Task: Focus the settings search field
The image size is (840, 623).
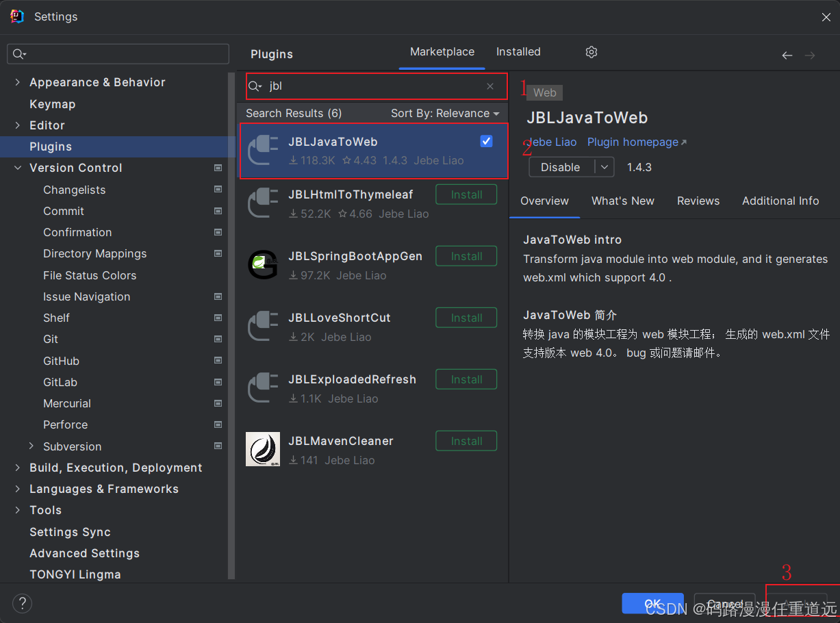Action: click(118, 54)
